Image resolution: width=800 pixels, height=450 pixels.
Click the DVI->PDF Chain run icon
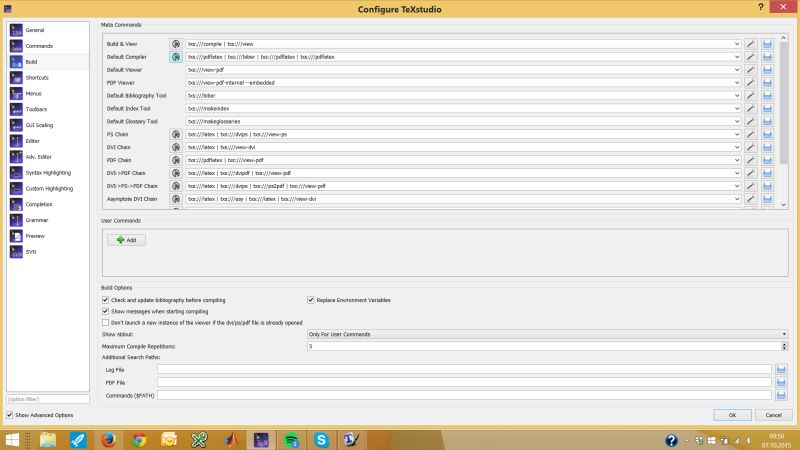click(x=176, y=173)
